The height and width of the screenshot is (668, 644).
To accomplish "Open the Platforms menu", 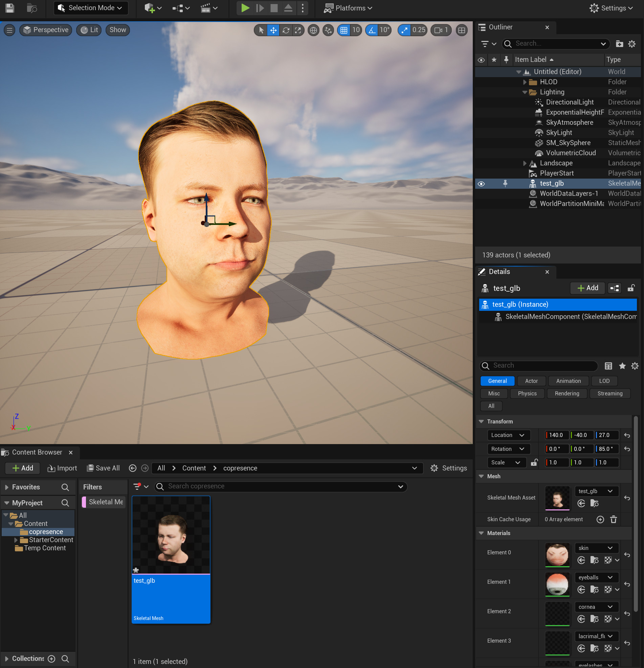I will (x=348, y=8).
